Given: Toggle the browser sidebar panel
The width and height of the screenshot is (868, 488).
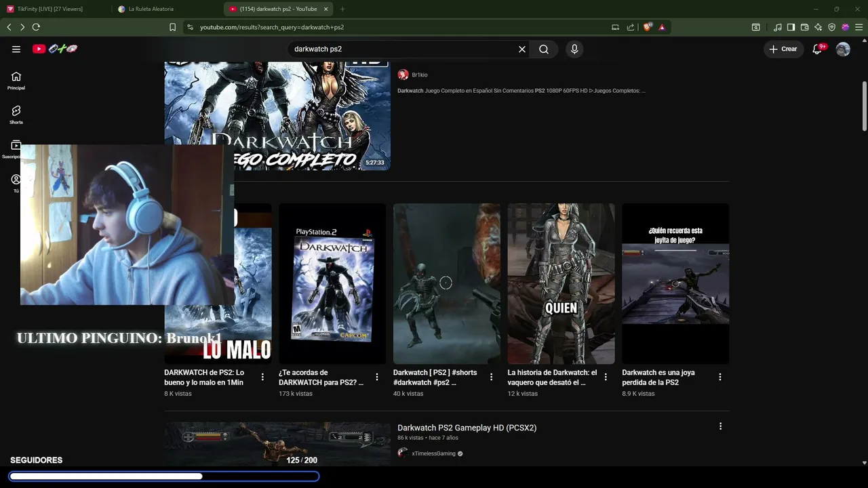Looking at the screenshot, I should (x=791, y=27).
